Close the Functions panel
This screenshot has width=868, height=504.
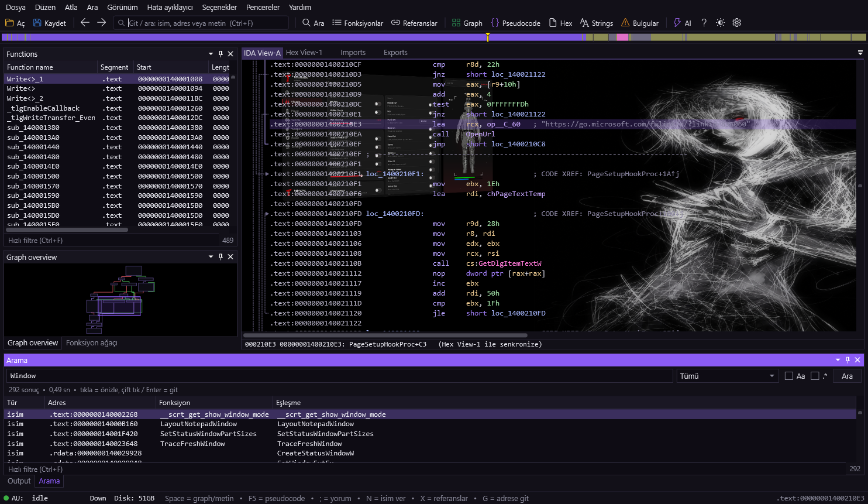(230, 54)
